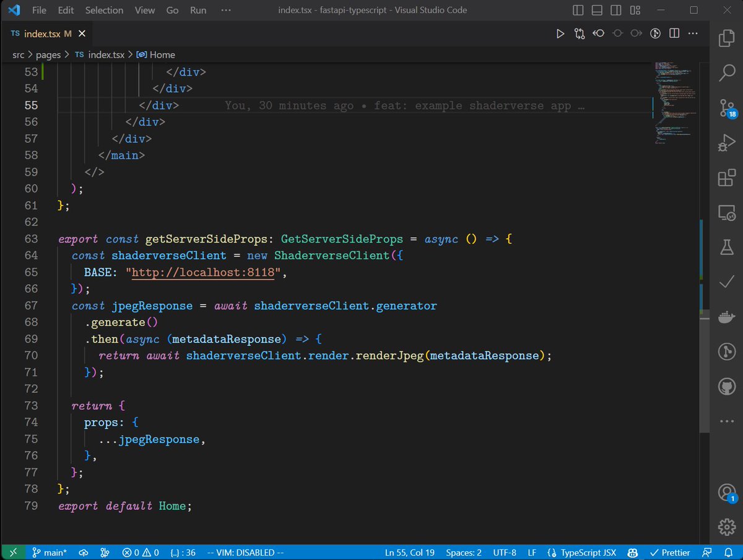
Task: Click the git graph icon in status bar
Action: click(x=105, y=553)
